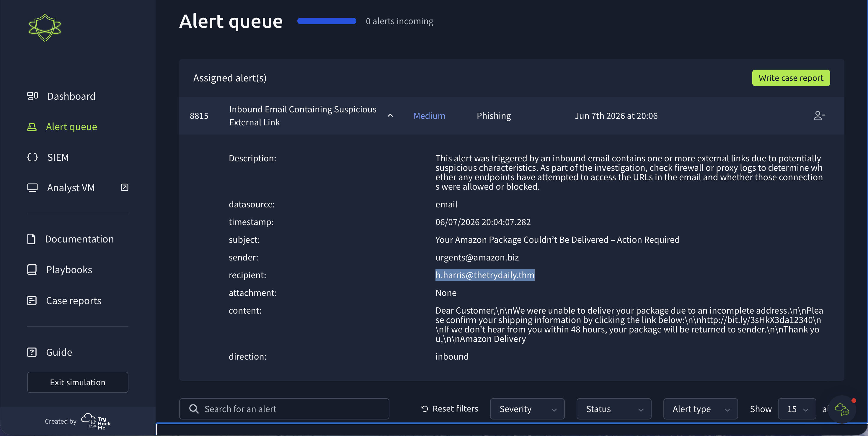Click the alert Description text paragraph

coord(629,172)
